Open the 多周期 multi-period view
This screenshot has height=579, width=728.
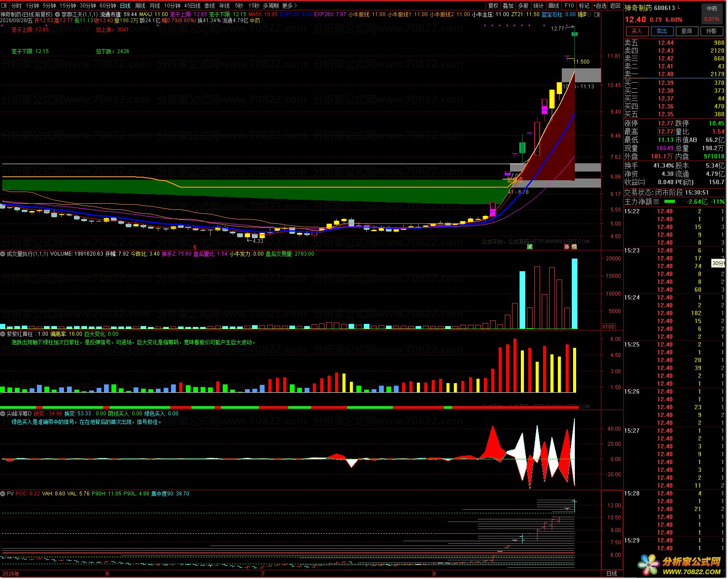(x=271, y=6)
